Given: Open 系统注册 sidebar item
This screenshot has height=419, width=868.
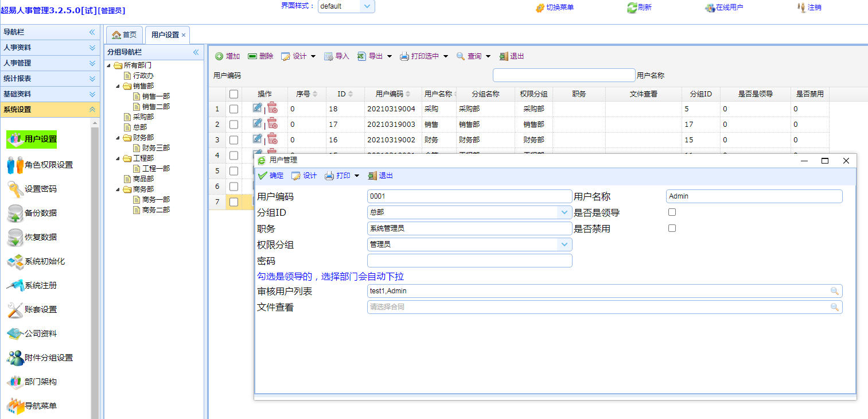Looking at the screenshot, I should (x=32, y=285).
